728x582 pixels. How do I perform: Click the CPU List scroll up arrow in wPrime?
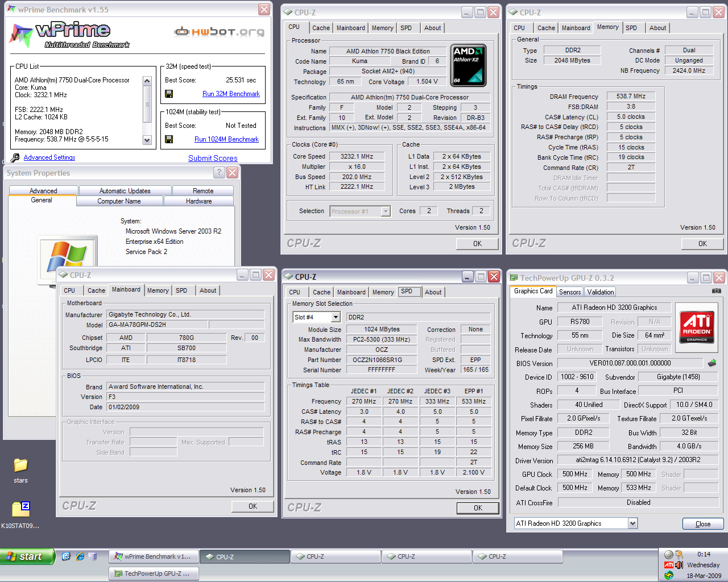(147, 81)
